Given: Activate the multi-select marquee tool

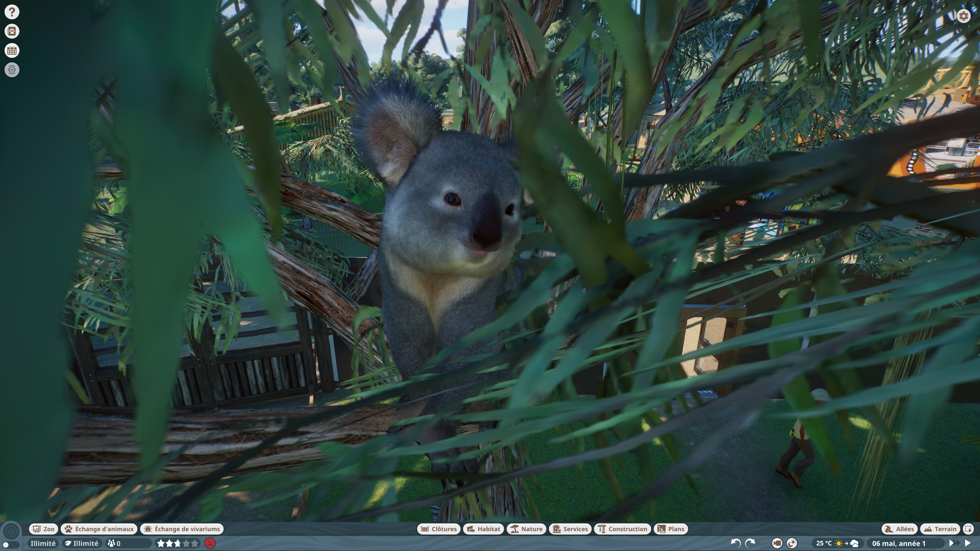Looking at the screenshot, I should tap(968, 529).
